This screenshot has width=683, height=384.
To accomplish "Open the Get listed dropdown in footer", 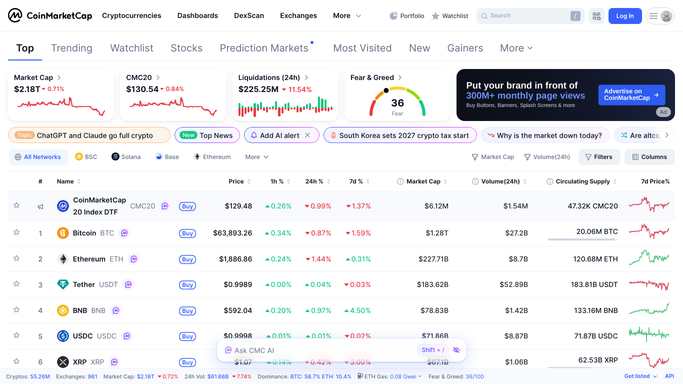I will click(x=640, y=376).
